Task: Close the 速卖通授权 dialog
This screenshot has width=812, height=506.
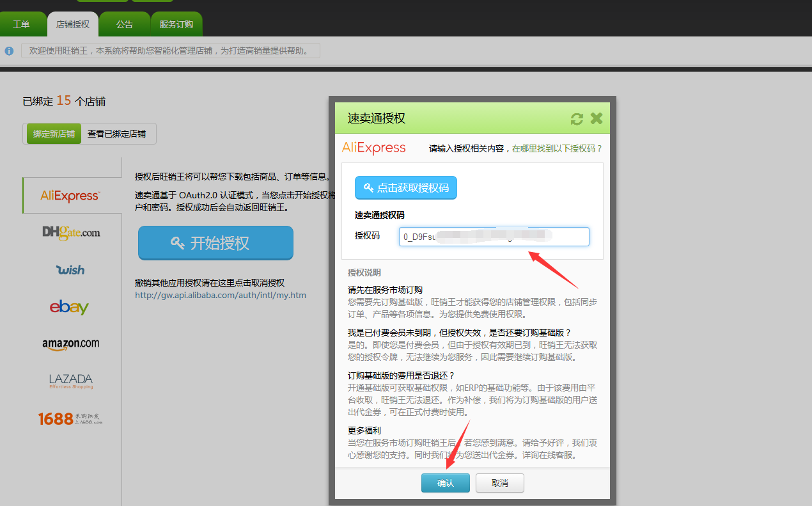Action: (x=597, y=118)
